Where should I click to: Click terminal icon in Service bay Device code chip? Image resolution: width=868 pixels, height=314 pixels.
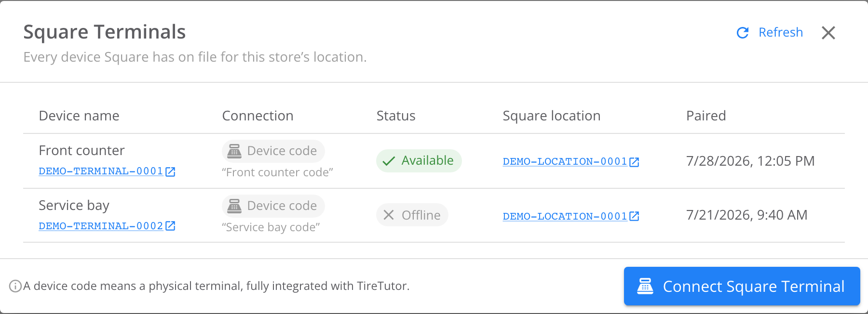234,206
